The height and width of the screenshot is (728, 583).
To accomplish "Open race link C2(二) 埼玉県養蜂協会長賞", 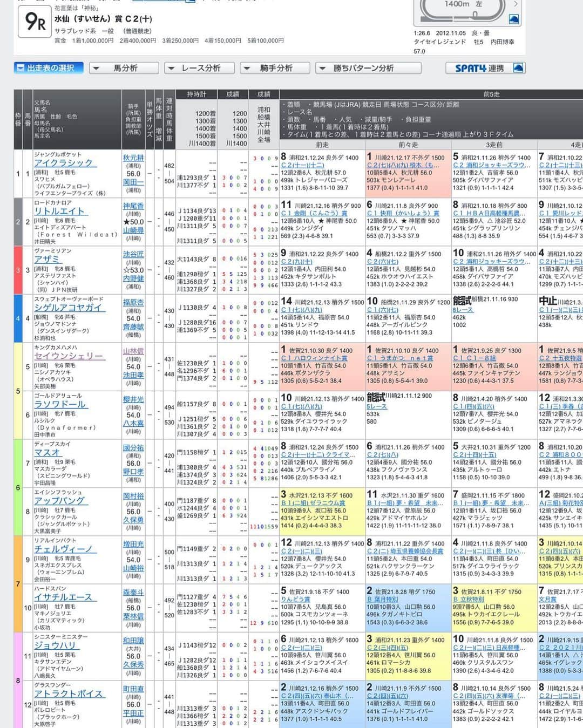I will (x=405, y=551).
